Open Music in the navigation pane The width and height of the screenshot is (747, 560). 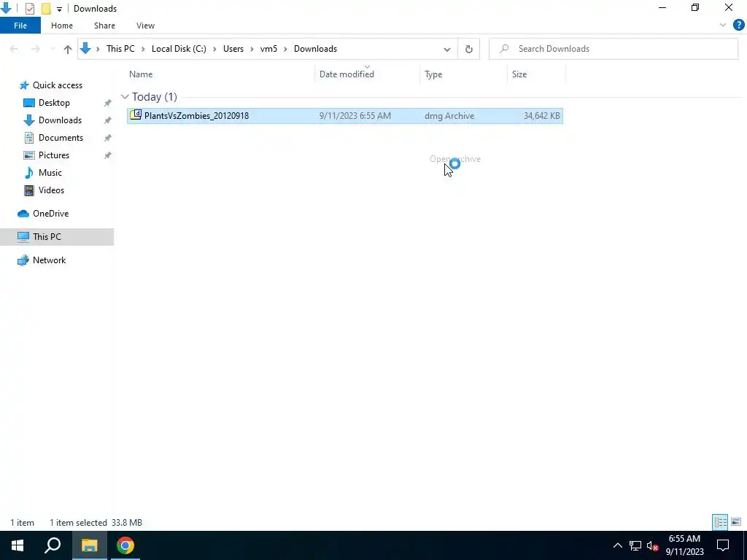pyautogui.click(x=50, y=173)
